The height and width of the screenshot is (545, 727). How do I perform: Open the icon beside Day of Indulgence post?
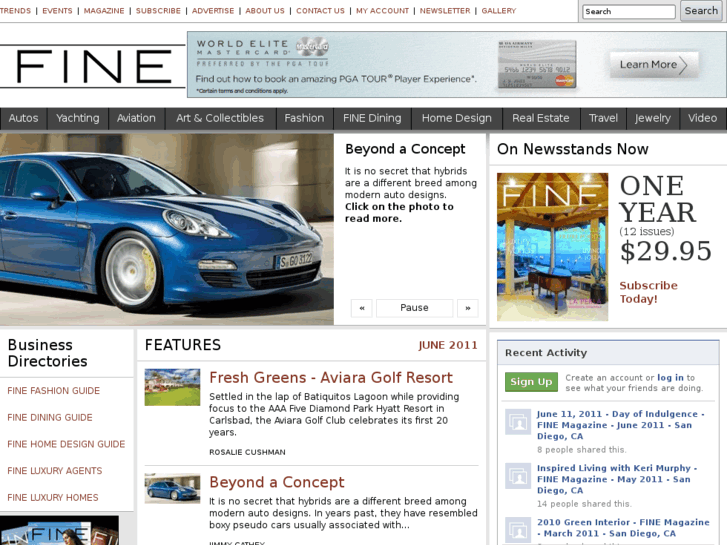518,422
